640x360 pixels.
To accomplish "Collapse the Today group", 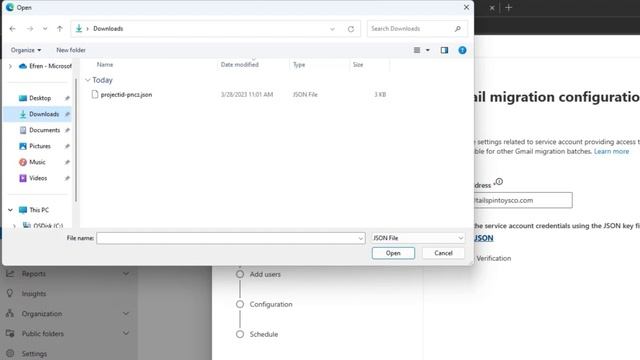I will coord(87,80).
